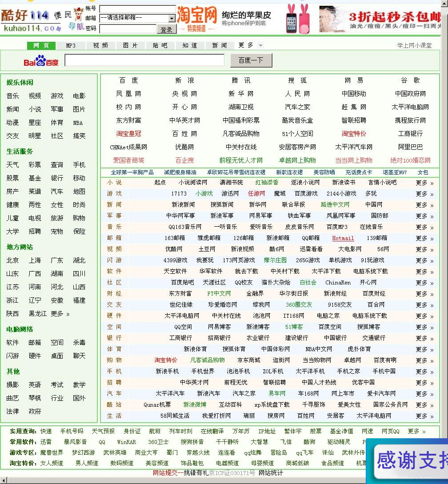The width and height of the screenshot is (448, 484).
Task: Open the 淘宝皇冠 link
Action: pos(128,134)
